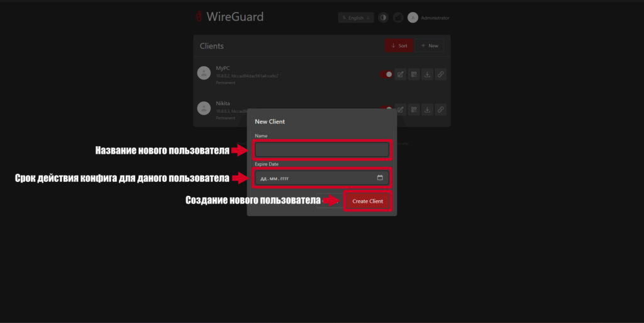Open the Sort order button
Image resolution: width=644 pixels, height=323 pixels.
399,46
